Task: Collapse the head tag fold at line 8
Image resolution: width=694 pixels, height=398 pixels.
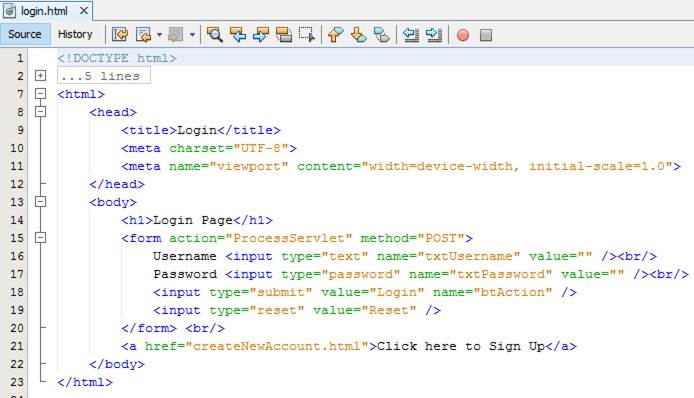Action: 40,112
